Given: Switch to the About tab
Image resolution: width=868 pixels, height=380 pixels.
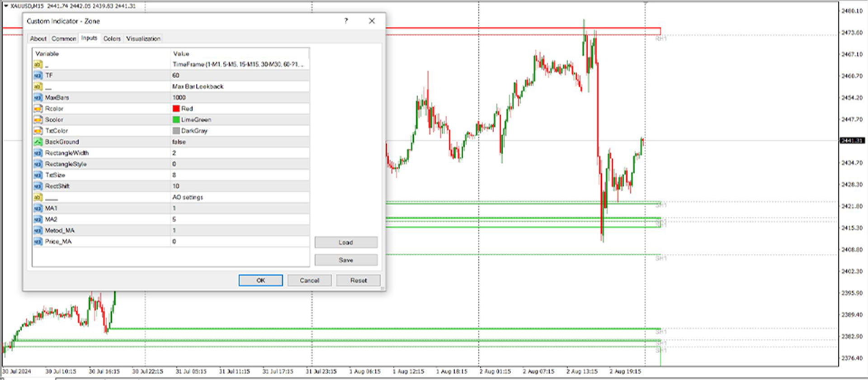Looking at the screenshot, I should [38, 39].
